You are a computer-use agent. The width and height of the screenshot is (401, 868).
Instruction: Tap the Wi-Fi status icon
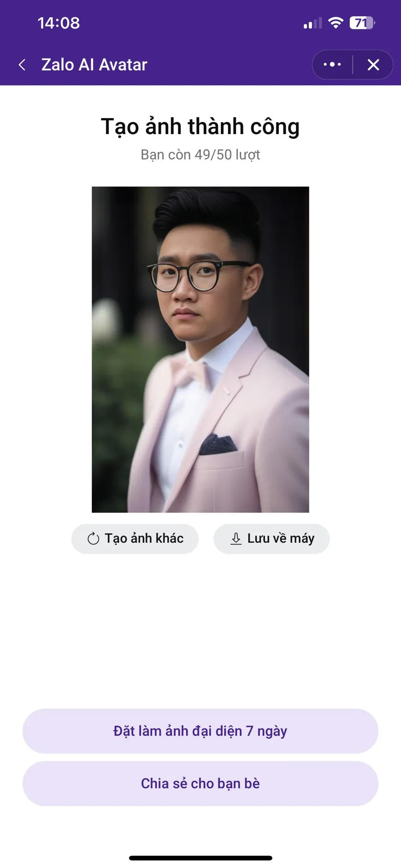(336, 23)
